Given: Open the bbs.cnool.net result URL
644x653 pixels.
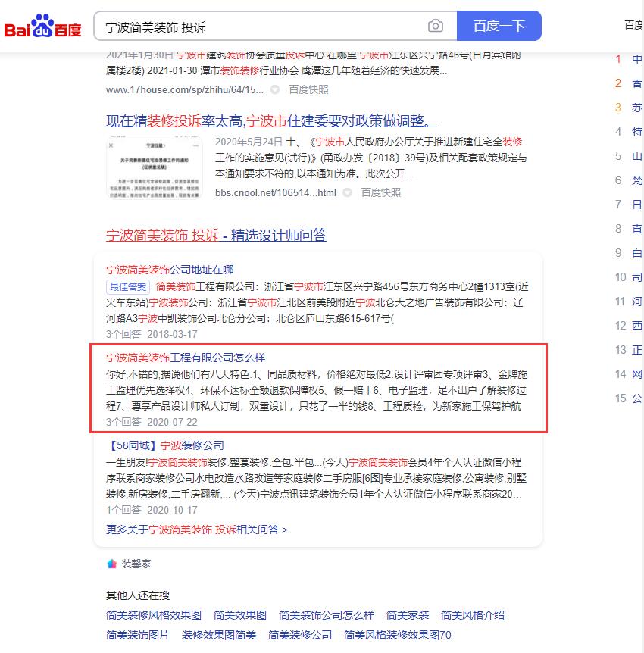Looking at the screenshot, I should pyautogui.click(x=276, y=192).
